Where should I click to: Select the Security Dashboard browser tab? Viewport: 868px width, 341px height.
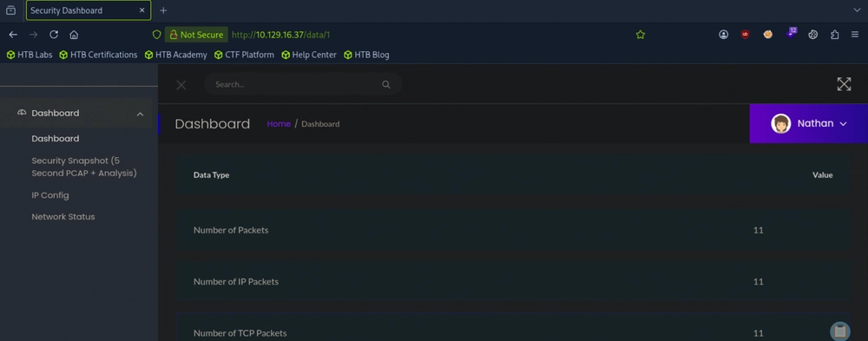tap(88, 10)
